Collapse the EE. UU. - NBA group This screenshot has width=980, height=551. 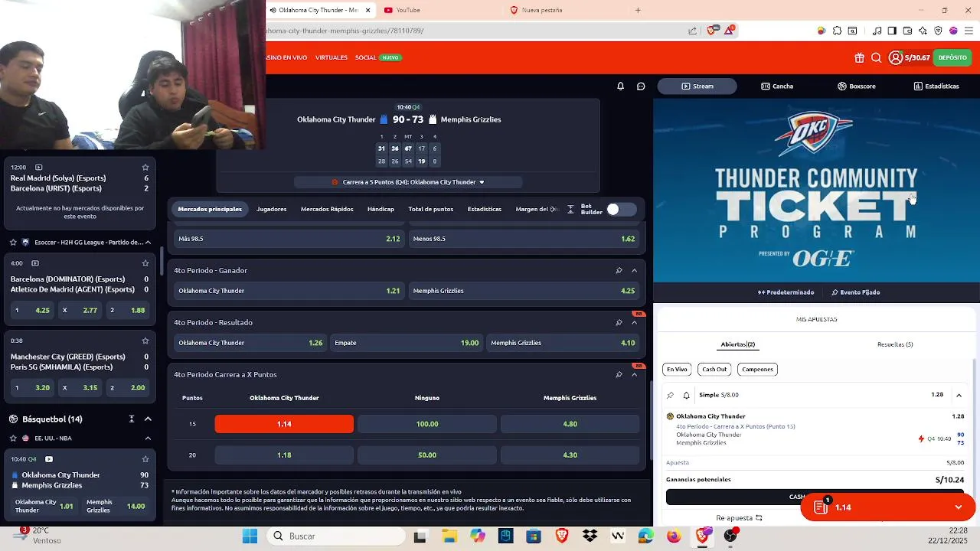tap(148, 439)
